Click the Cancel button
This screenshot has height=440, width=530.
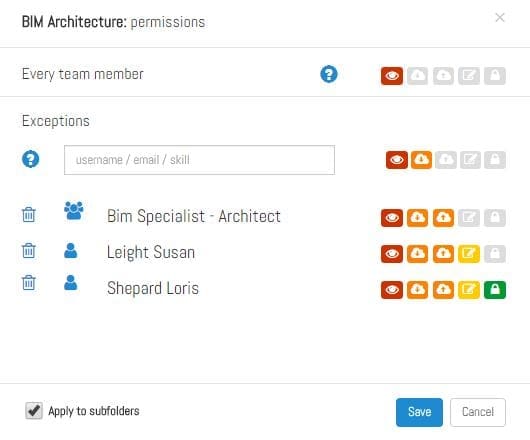click(478, 412)
